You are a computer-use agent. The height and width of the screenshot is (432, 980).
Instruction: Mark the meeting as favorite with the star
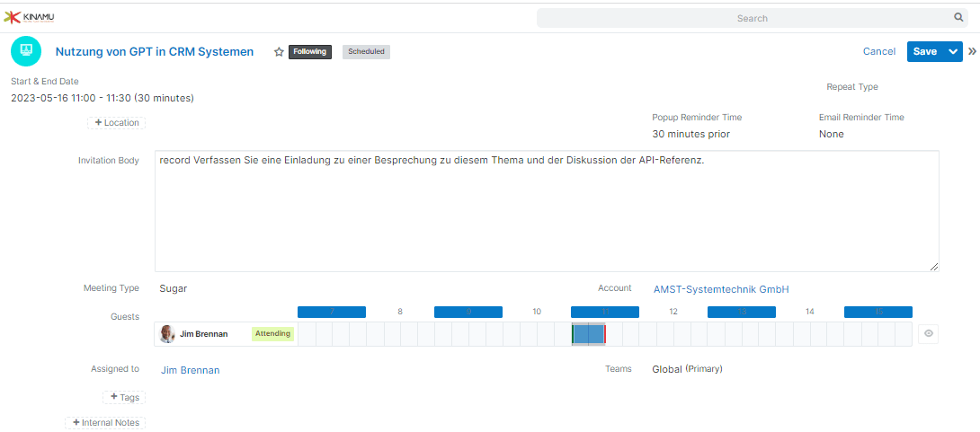click(279, 52)
